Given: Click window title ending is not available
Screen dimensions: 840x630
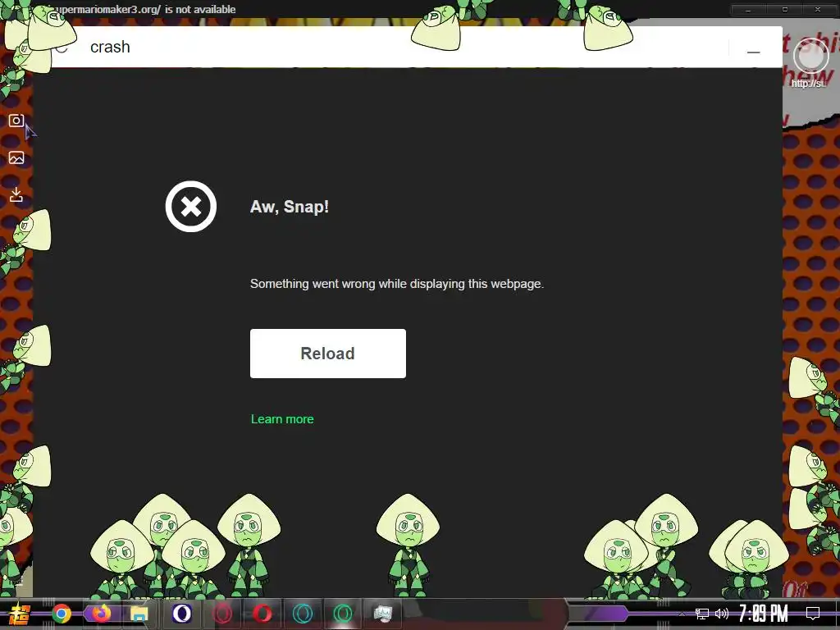Looking at the screenshot, I should [x=144, y=10].
